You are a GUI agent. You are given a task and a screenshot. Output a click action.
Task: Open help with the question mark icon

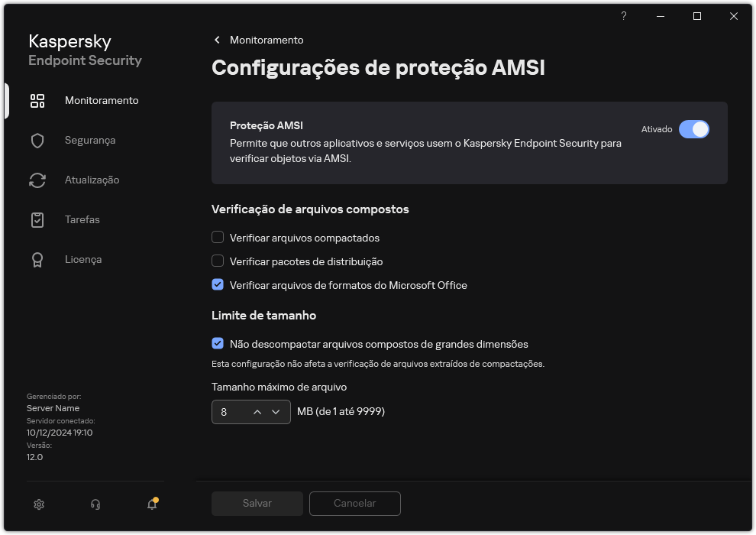(623, 16)
